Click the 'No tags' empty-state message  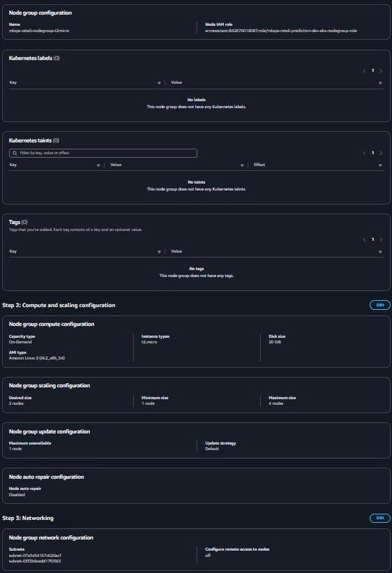tap(196, 269)
